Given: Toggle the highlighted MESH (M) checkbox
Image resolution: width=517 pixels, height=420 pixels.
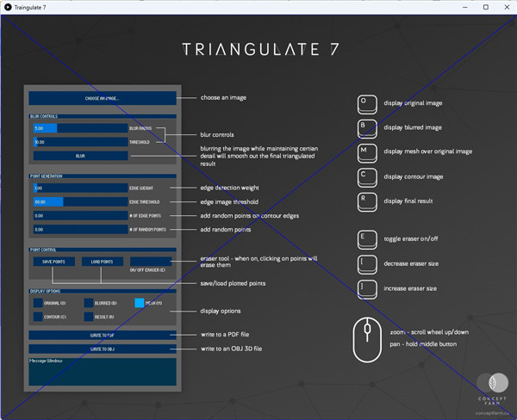Looking at the screenshot, I should pyautogui.click(x=140, y=303).
